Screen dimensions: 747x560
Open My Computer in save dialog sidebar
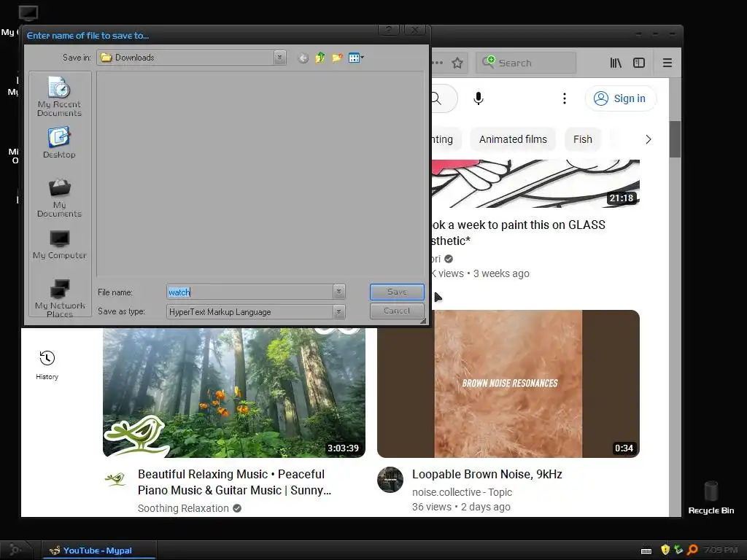coord(59,245)
